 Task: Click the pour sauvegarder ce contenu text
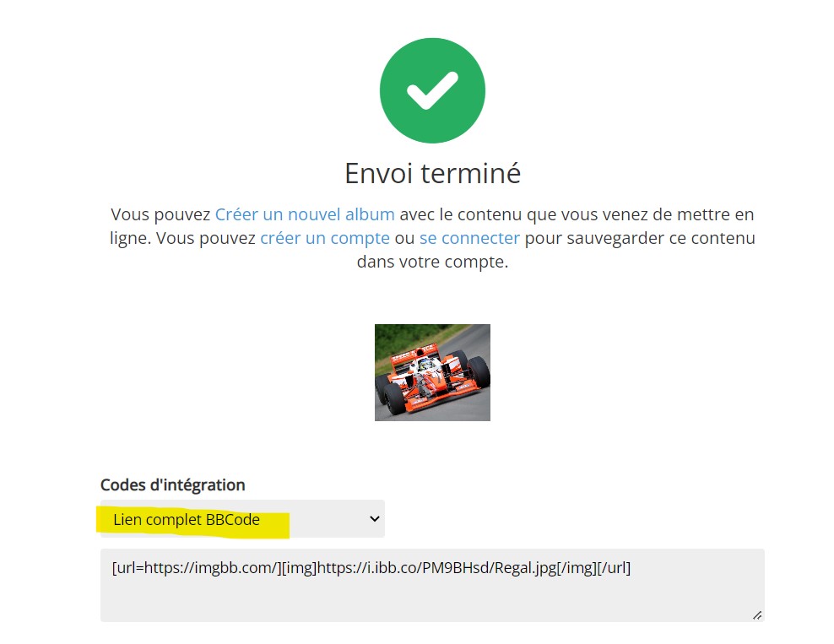click(640, 238)
